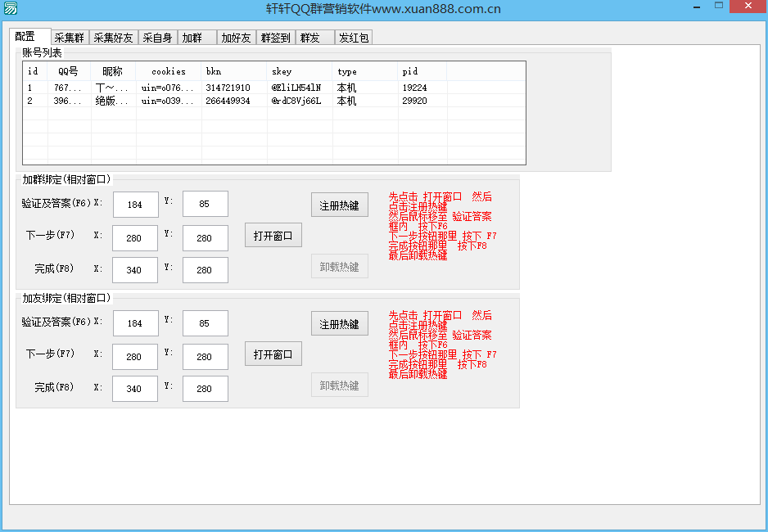
Task: Click the app logo icon in title bar
Action: coord(10,8)
